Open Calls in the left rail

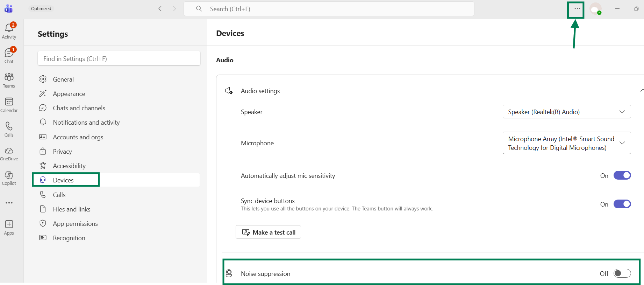tap(9, 129)
